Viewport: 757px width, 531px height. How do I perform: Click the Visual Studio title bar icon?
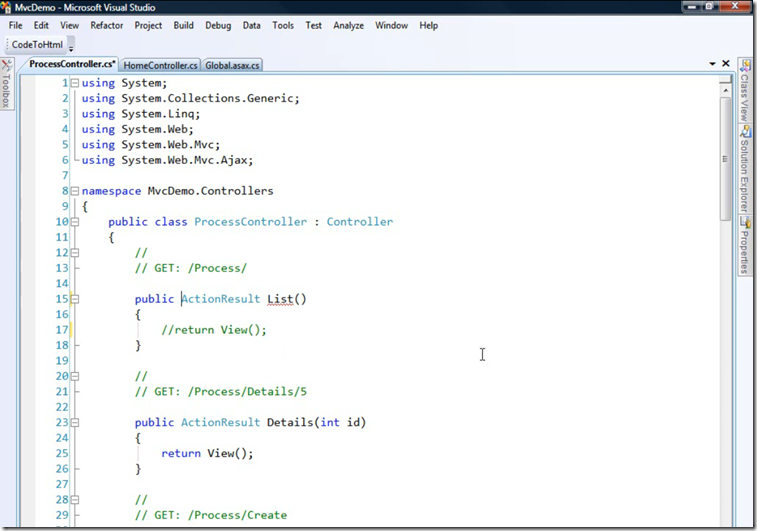click(6, 7)
